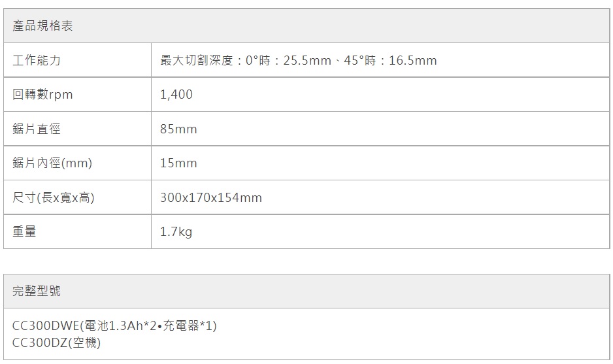Select the 工作能力 row label
This screenshot has height=364, width=613.
(37, 61)
